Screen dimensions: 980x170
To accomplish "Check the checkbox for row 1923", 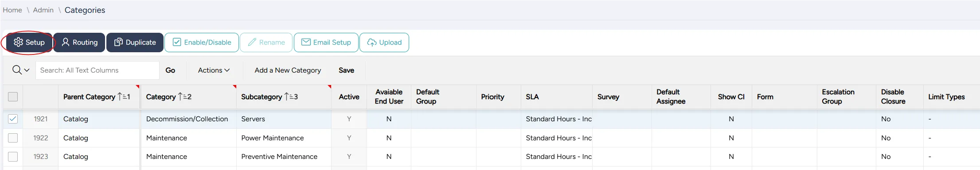I will point(13,156).
